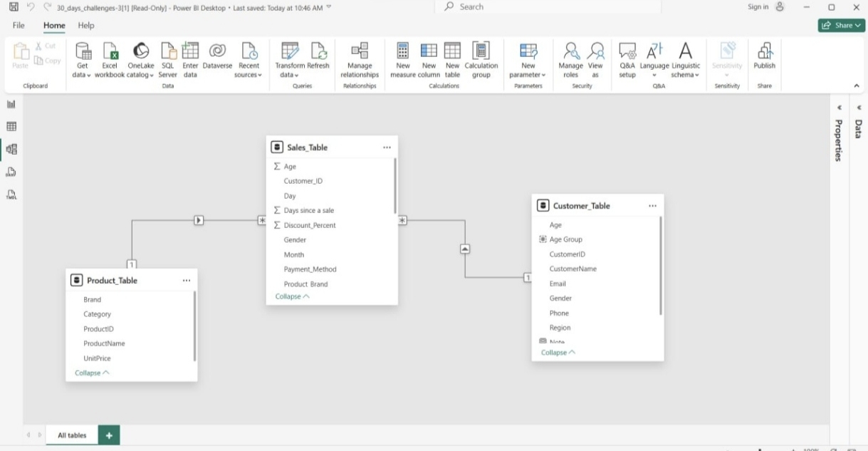Open the file name dropdown arrow
The image size is (868, 451).
click(328, 7)
